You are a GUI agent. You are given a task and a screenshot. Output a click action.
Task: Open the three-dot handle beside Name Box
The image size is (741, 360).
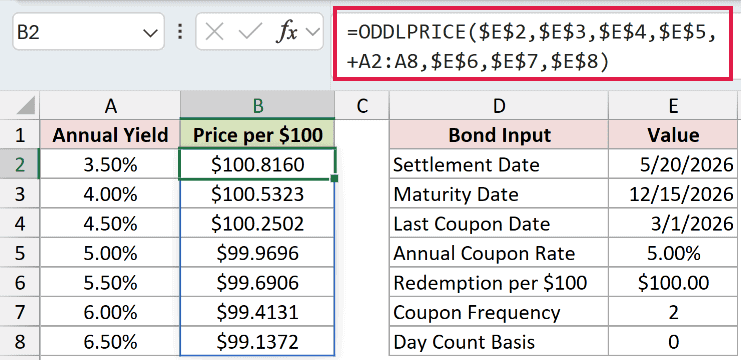[180, 32]
